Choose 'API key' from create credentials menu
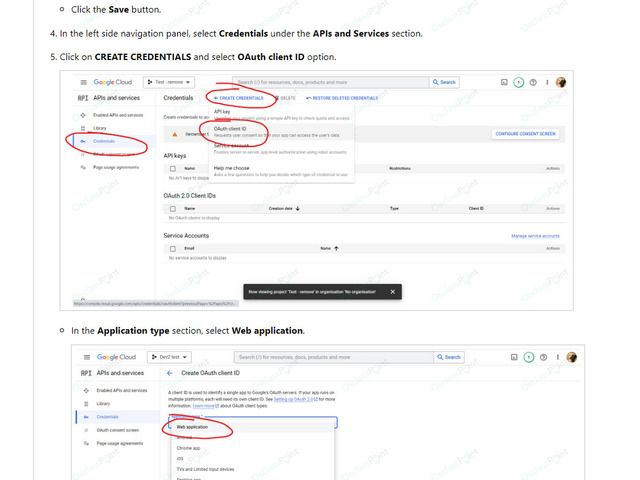The height and width of the screenshot is (480, 640). point(281,114)
